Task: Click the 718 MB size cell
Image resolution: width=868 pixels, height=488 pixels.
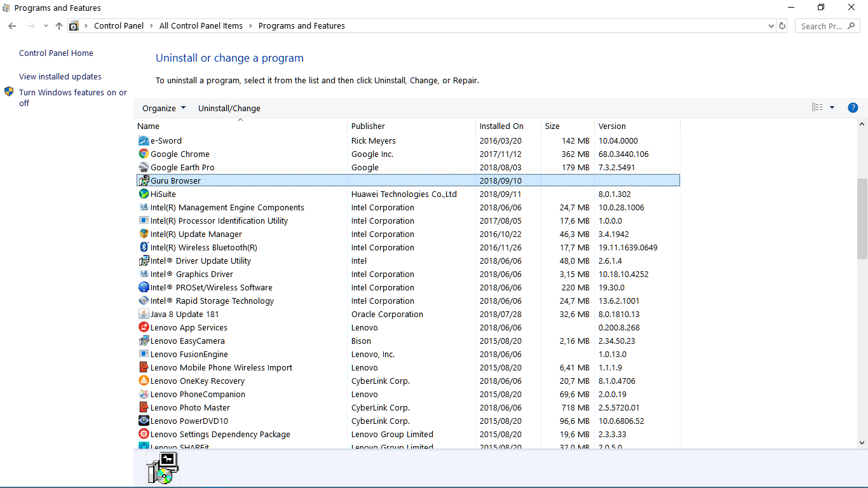Action: pos(574,407)
